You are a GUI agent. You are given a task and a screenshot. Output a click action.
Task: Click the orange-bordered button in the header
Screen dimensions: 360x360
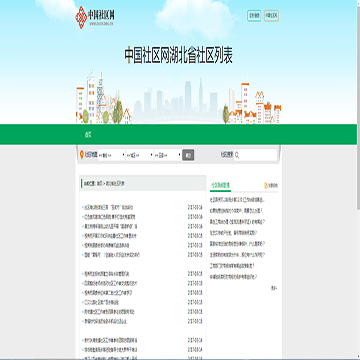[x=271, y=16]
